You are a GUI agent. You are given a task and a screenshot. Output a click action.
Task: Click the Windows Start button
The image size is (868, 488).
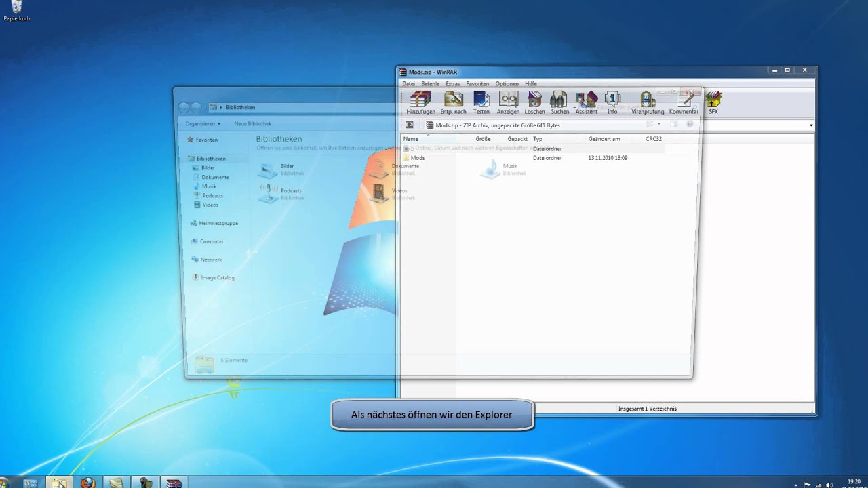3,483
